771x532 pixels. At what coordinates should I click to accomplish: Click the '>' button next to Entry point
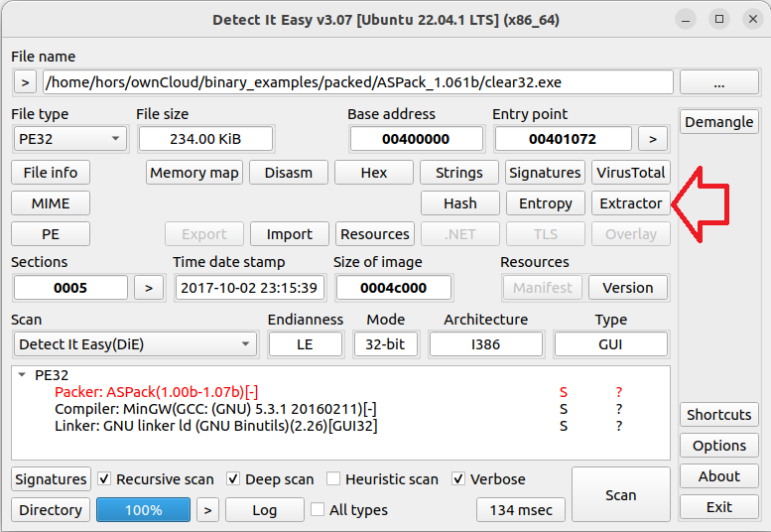tap(653, 139)
